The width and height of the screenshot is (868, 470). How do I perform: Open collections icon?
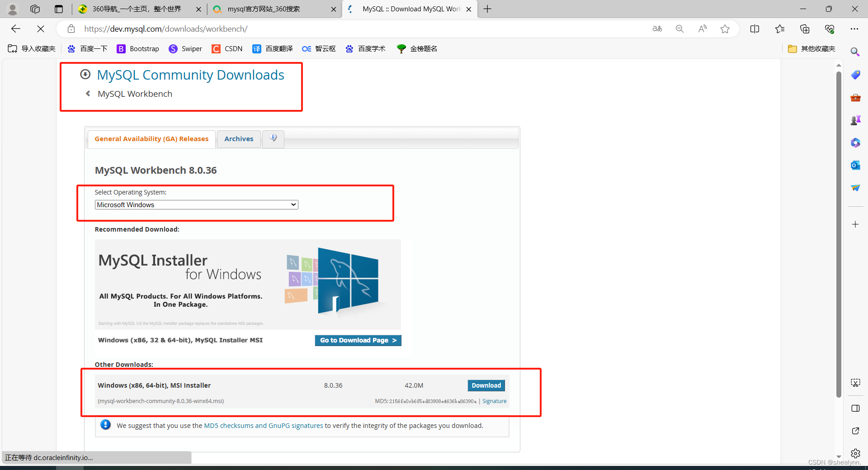pos(805,29)
